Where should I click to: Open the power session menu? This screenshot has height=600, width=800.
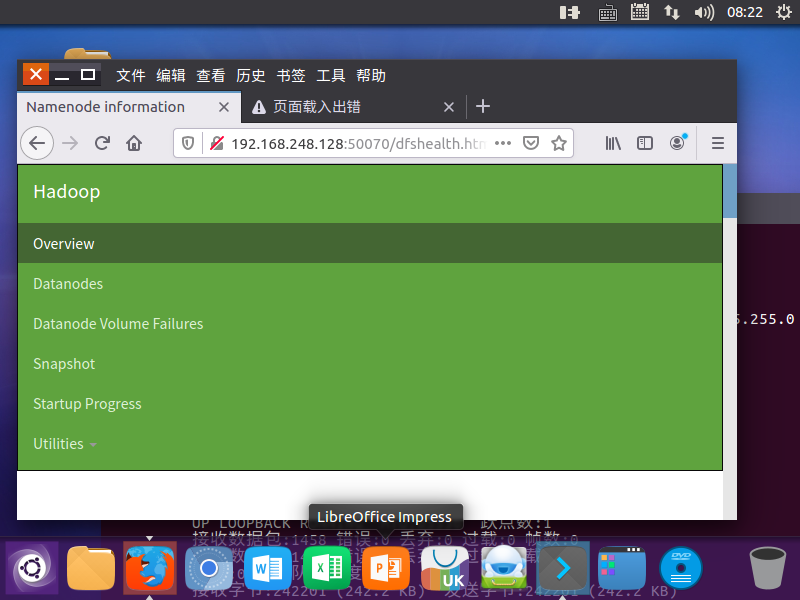784,12
